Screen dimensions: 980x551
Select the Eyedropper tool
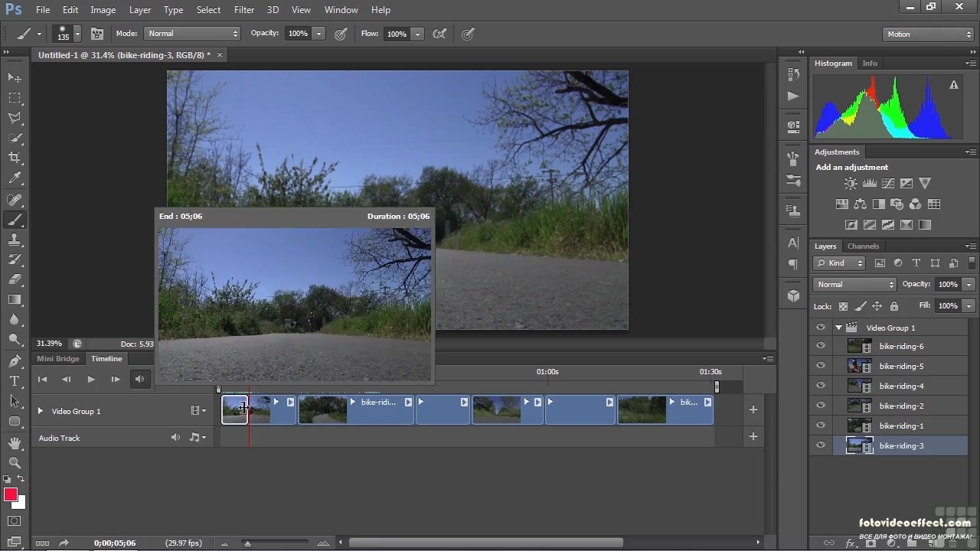15,178
